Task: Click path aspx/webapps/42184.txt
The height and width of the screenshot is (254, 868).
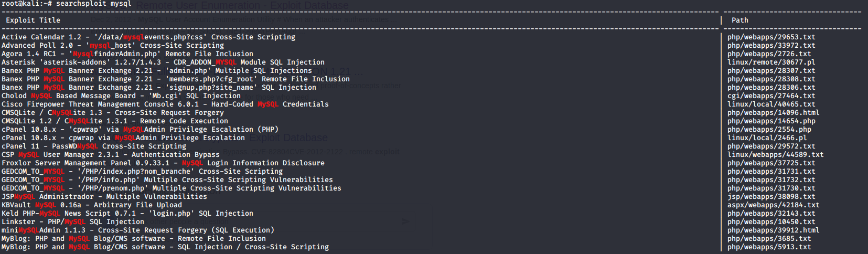Action: coord(774,205)
